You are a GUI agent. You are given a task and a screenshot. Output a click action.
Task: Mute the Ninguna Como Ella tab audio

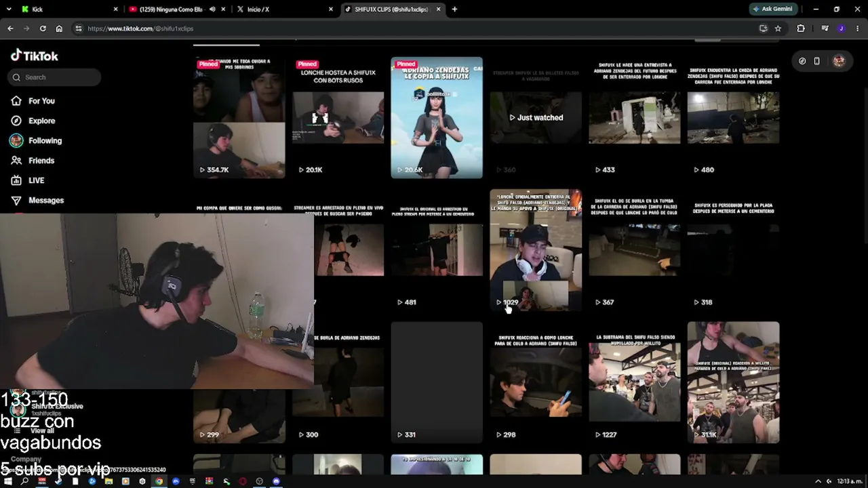(212, 9)
